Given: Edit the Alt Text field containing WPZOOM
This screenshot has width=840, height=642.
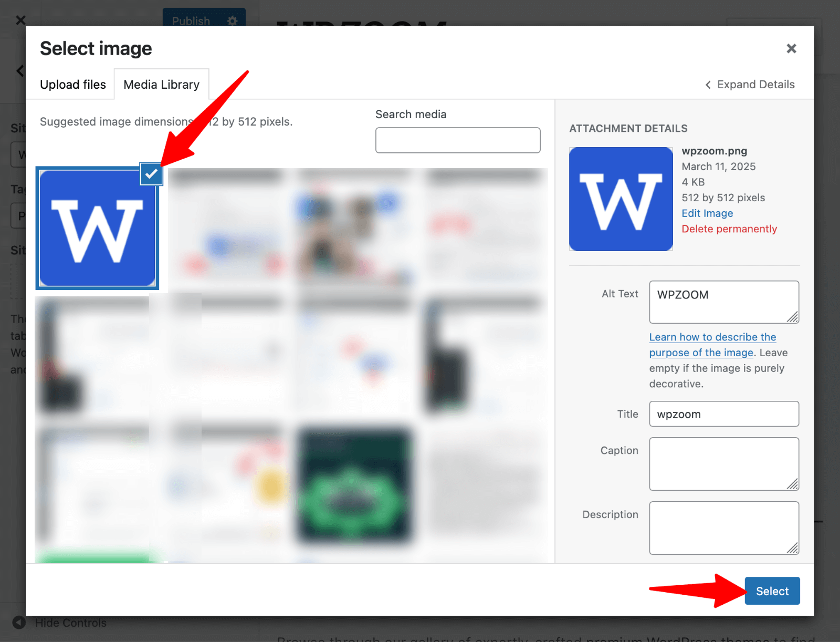Looking at the screenshot, I should (724, 302).
